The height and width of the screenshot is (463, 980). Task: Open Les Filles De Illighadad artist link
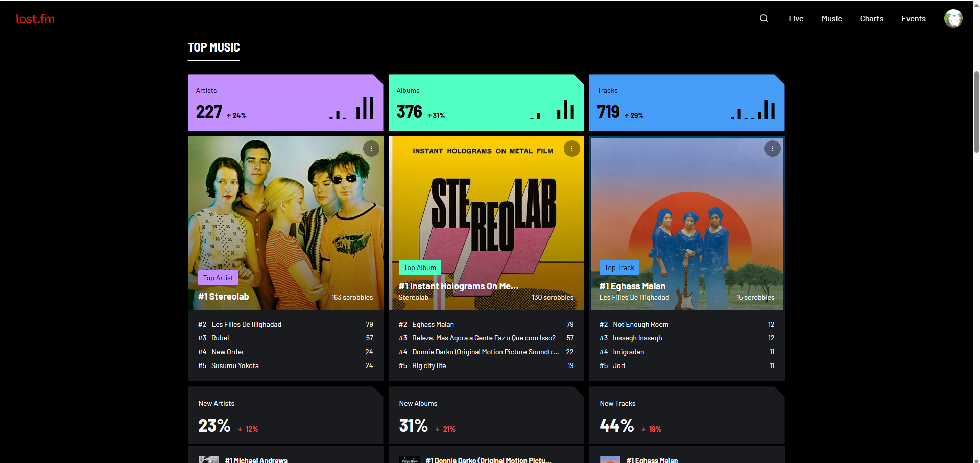click(246, 324)
